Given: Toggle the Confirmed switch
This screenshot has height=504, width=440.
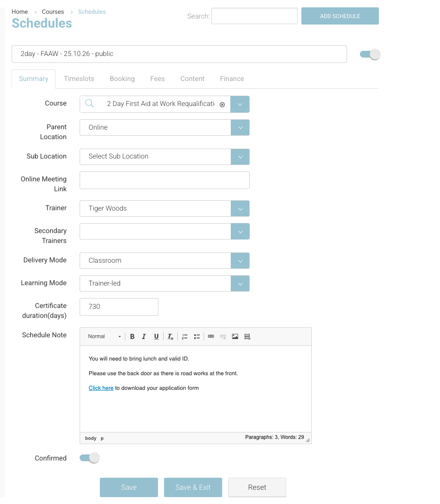Looking at the screenshot, I should (90, 458).
